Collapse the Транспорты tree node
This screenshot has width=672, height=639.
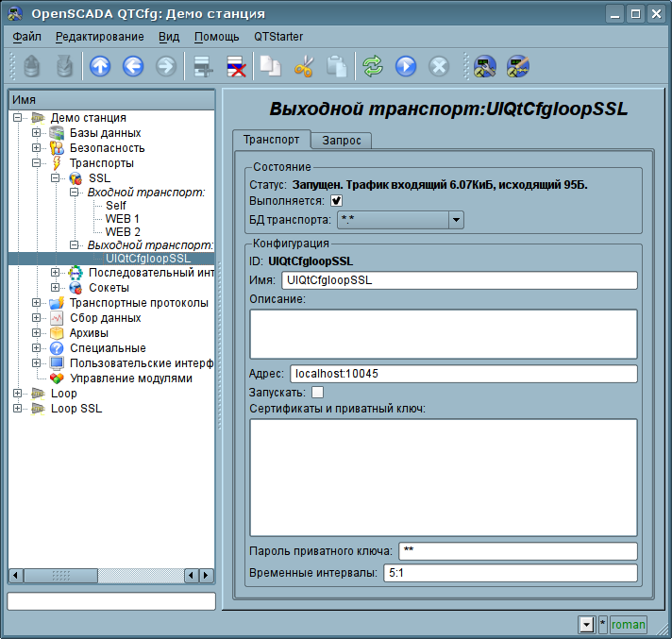pos(36,163)
